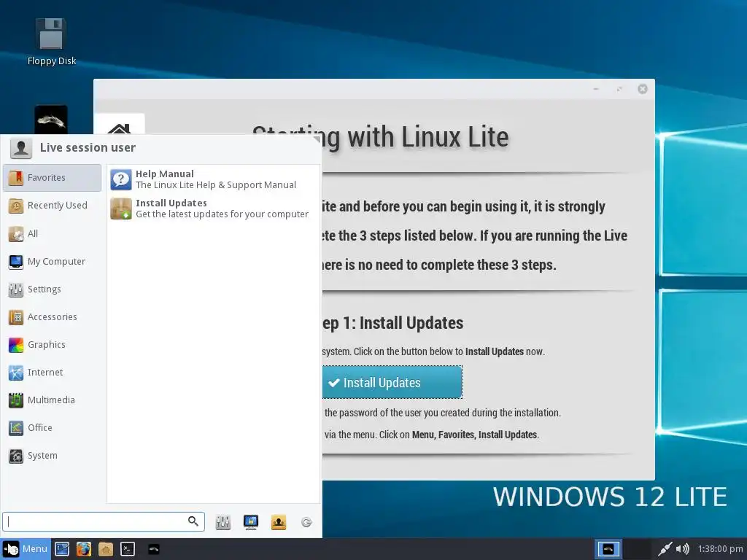
Task: Click the volume speaker tray icon
Action: point(683,549)
